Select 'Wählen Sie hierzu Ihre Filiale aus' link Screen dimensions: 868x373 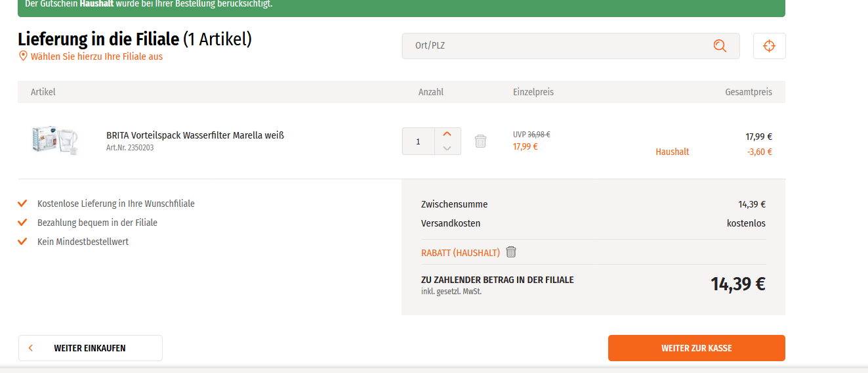[96, 56]
